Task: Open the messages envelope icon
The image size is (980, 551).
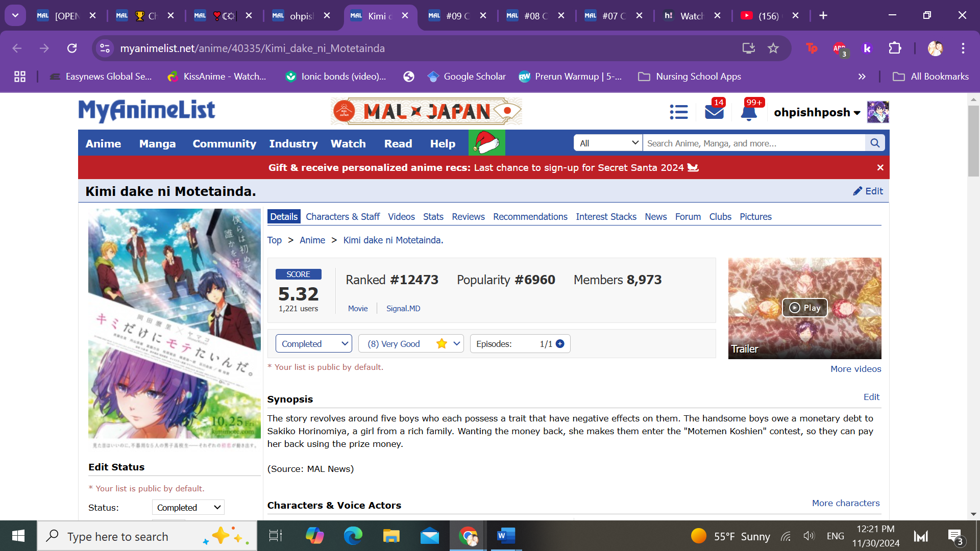Action: [x=714, y=112]
